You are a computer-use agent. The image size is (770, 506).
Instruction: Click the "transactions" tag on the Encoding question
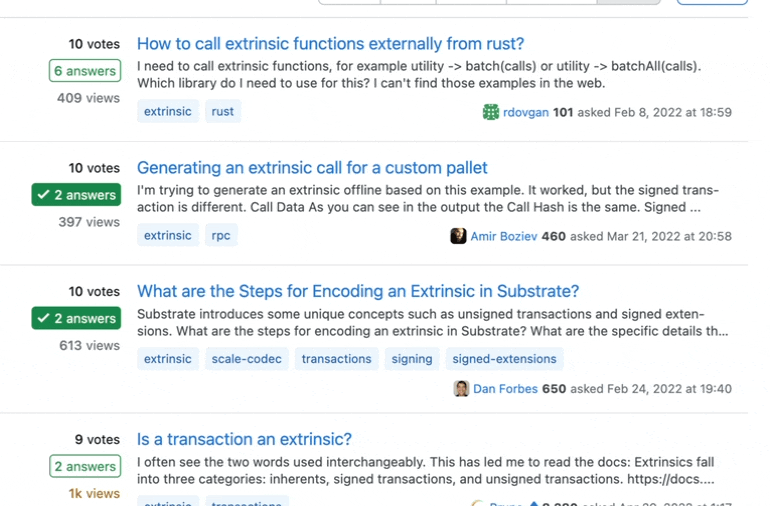[x=336, y=359]
